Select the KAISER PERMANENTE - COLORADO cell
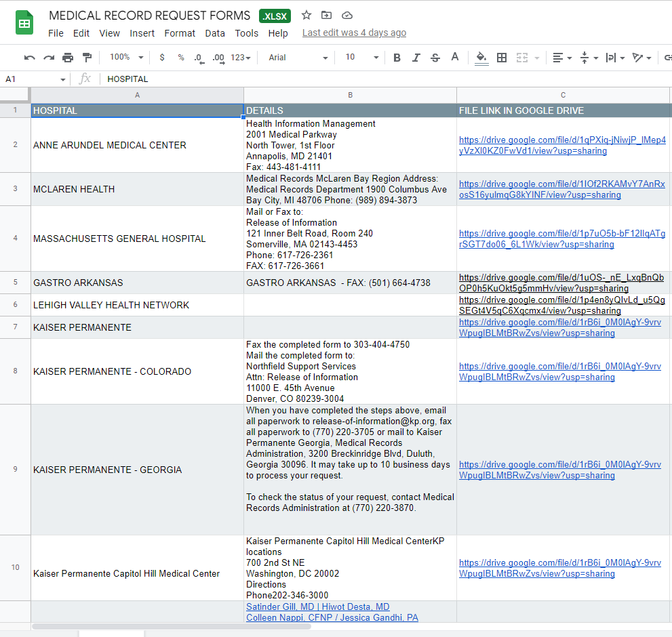This screenshot has height=637, width=672. tap(137, 371)
